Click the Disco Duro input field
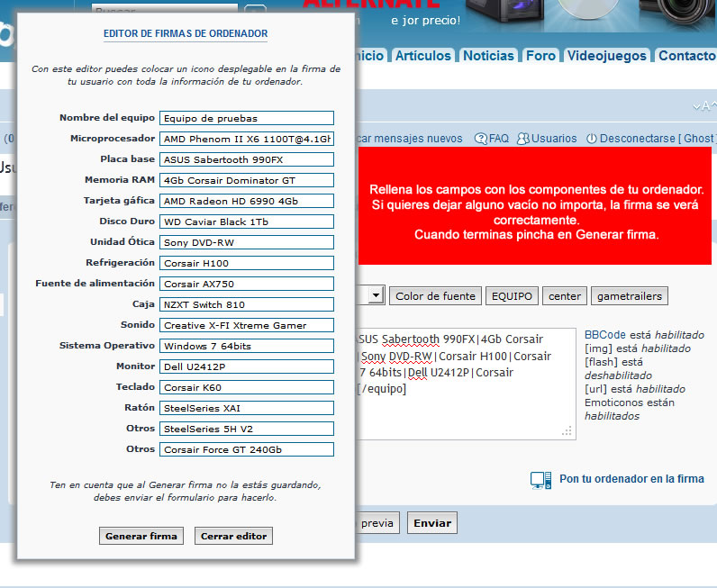 tap(247, 222)
